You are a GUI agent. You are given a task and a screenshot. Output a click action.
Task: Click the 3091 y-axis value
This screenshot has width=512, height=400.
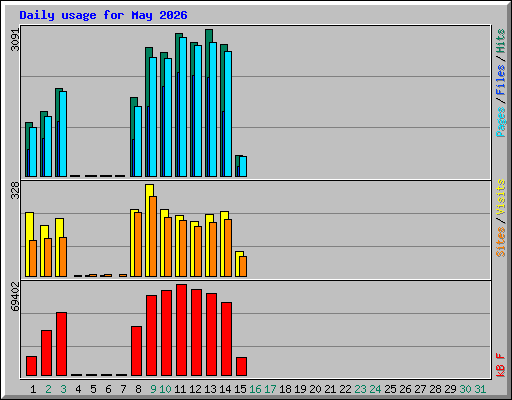click(15, 40)
